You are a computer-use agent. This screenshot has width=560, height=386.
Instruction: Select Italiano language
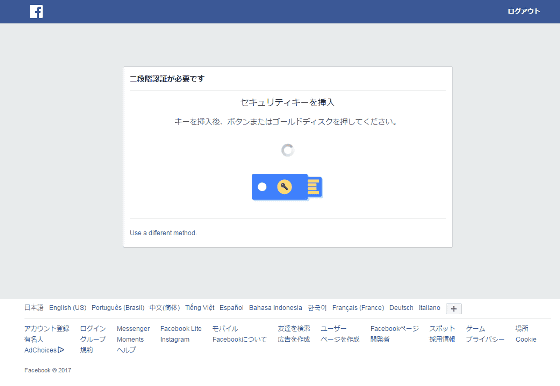429,307
